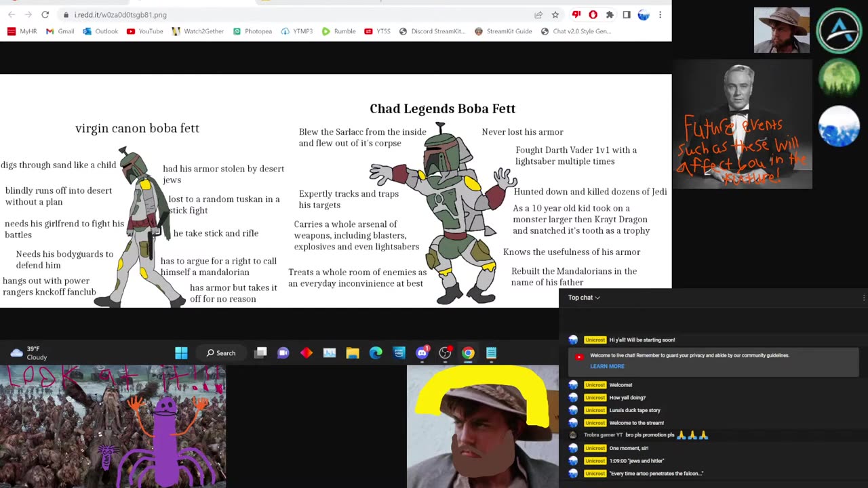
Task: Open the 39°F Cloudy weather widget
Action: [x=29, y=353]
